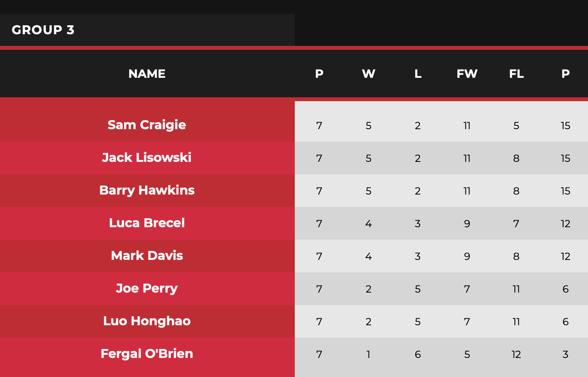Click Sam Craigie's FL value 5
This screenshot has height=377, width=588.
[516, 126]
